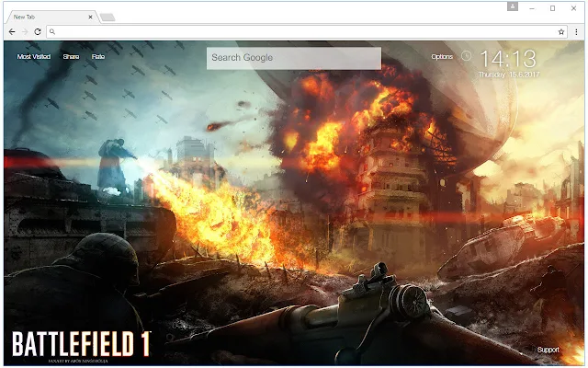Click the clock icon beside Options

tap(466, 56)
